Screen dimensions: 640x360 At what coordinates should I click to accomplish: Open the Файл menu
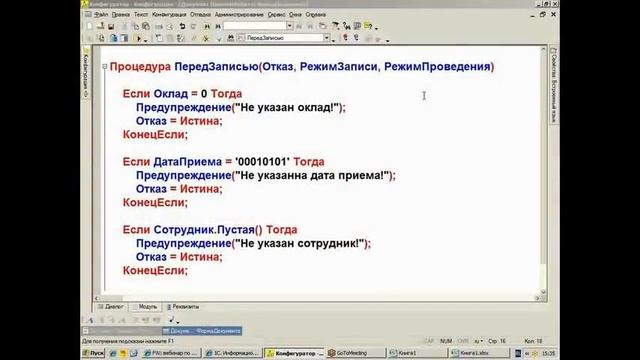(101, 14)
